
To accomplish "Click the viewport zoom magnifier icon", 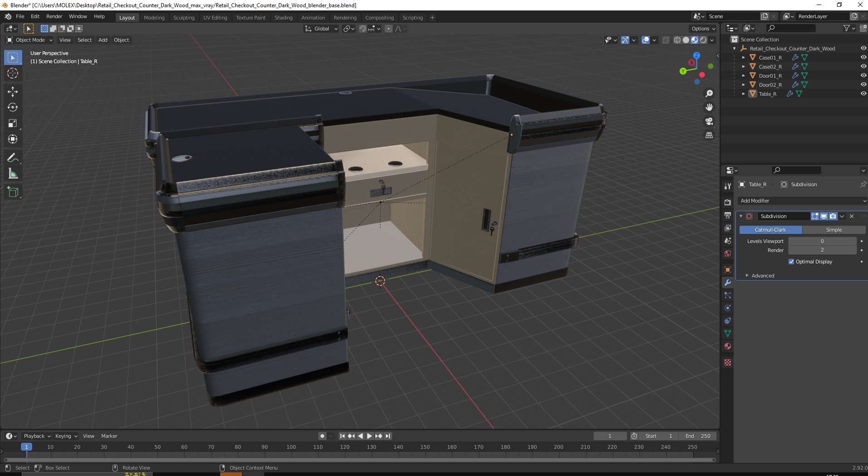I will tap(709, 94).
